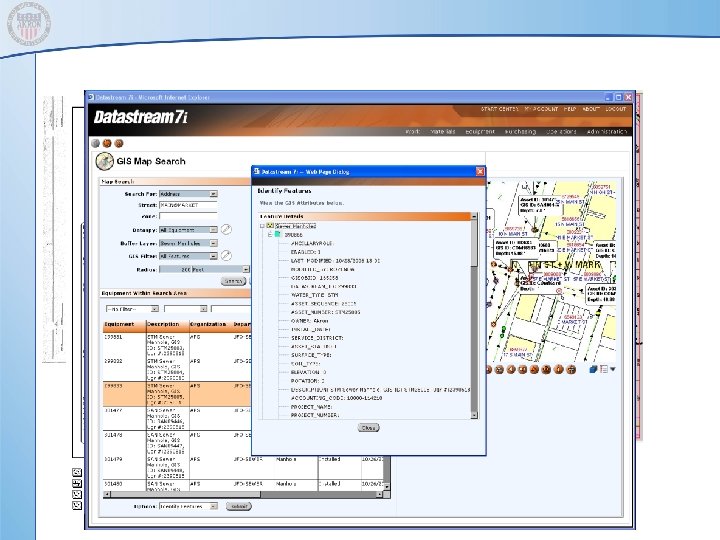Click the left-arrow pan button under the map
The height and width of the screenshot is (540, 720).
tap(511, 369)
